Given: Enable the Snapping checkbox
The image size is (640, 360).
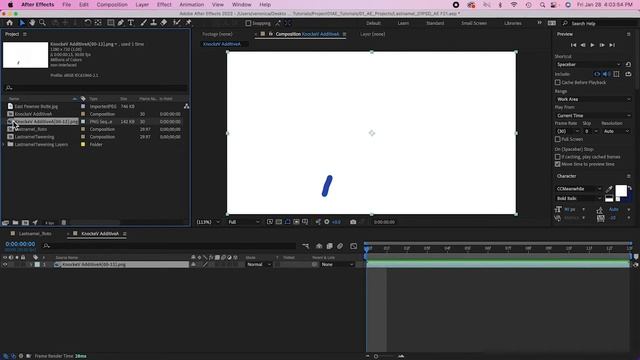Looking at the screenshot, I should click(x=248, y=23).
